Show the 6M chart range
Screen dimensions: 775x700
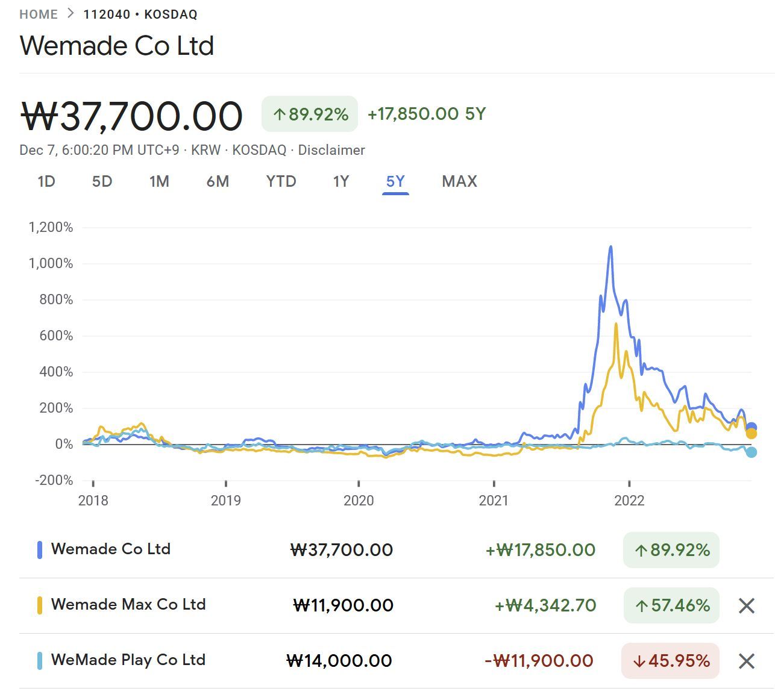218,181
